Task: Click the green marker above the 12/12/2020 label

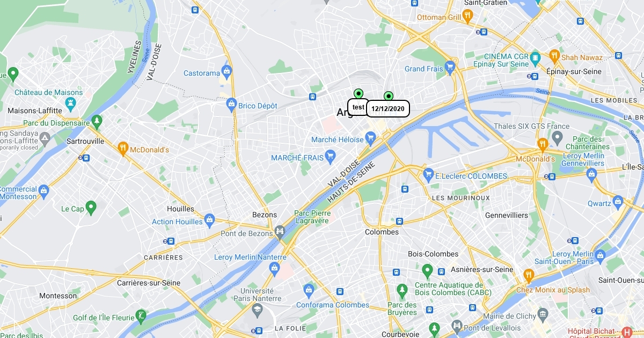Action: [x=389, y=96]
